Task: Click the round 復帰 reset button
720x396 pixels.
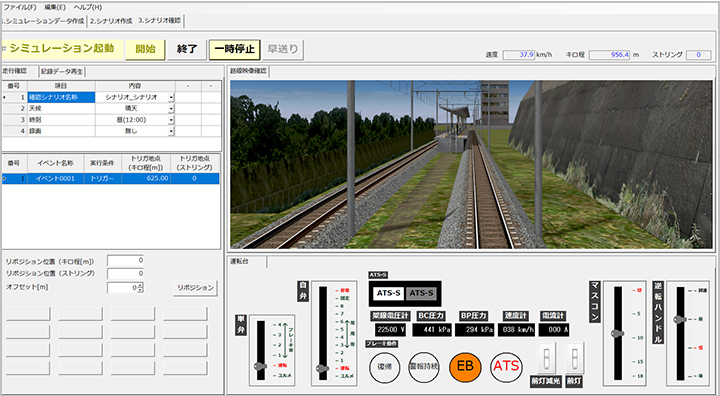Action: [x=384, y=367]
